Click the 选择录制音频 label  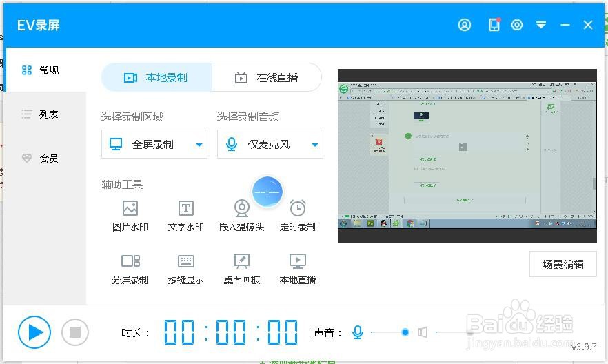(x=248, y=117)
